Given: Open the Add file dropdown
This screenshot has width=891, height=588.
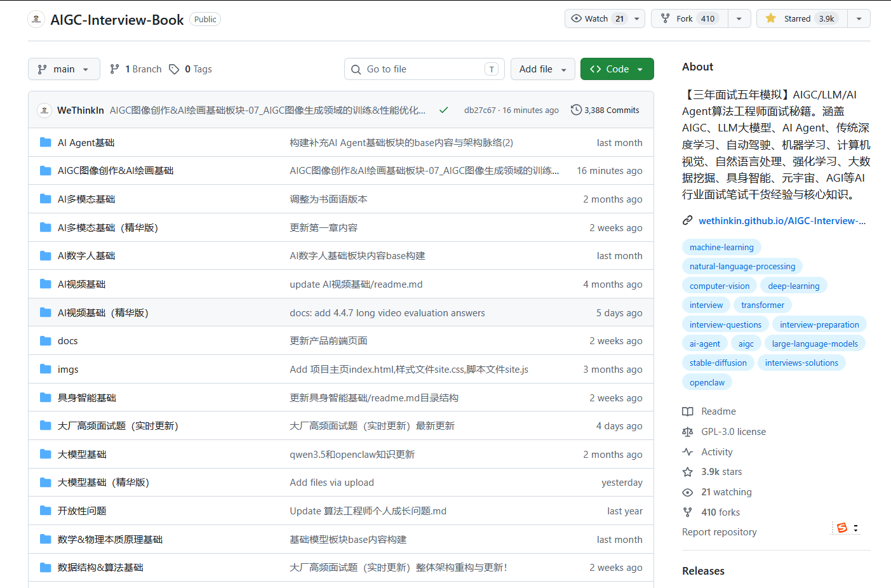Looking at the screenshot, I should click(x=543, y=69).
